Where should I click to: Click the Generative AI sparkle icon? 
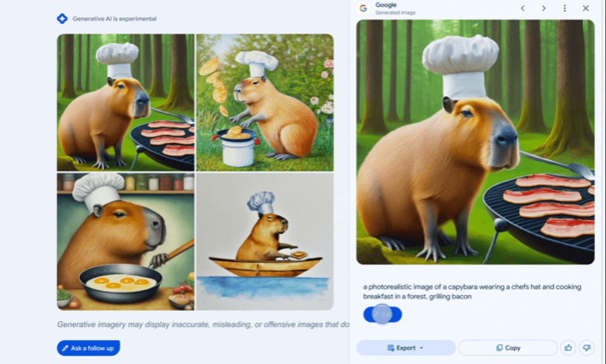coord(62,18)
